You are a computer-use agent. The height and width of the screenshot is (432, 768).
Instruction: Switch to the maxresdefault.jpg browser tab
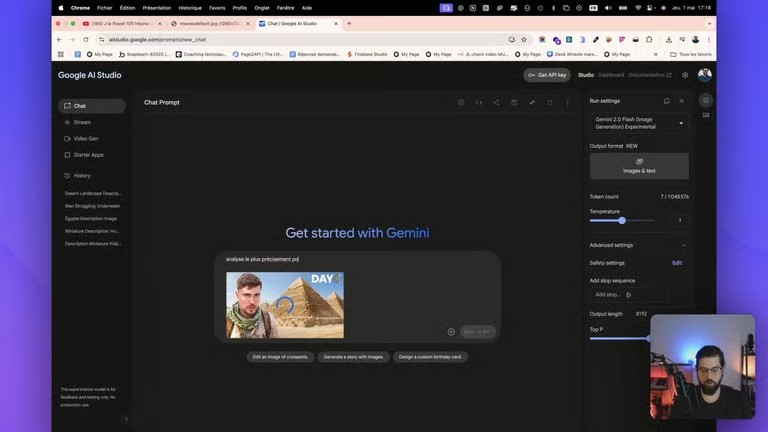(209, 24)
